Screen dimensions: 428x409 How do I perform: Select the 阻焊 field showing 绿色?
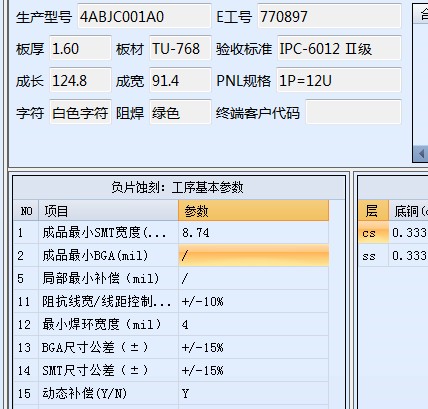(x=180, y=113)
